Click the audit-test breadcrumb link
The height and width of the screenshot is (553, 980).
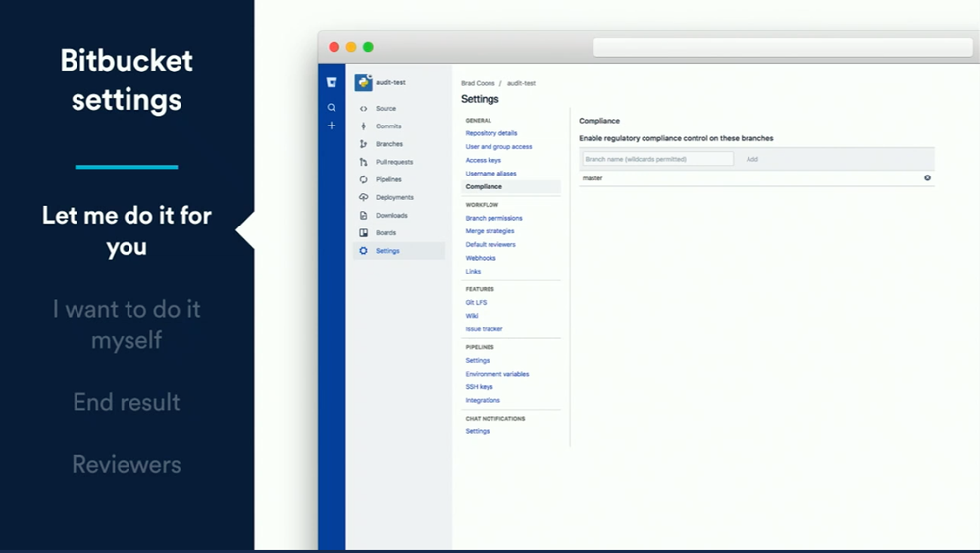(x=521, y=83)
